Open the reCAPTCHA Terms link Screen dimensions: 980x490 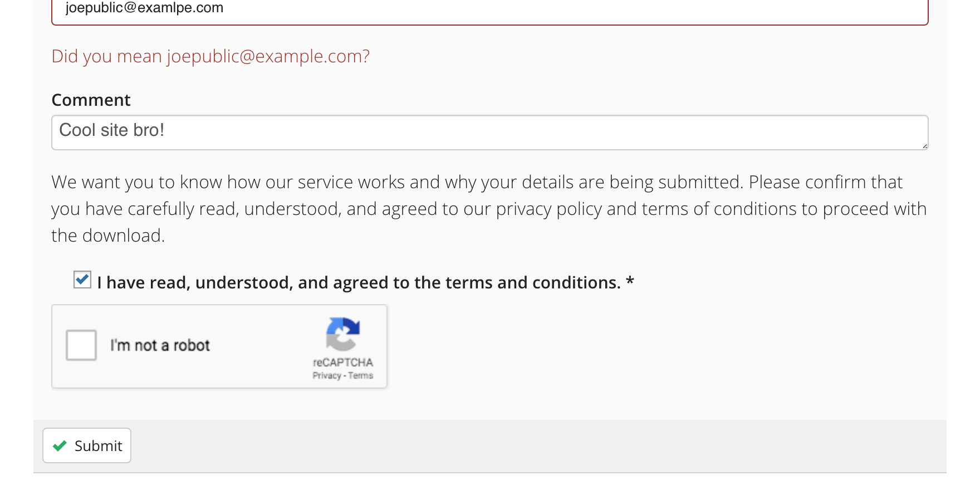tap(361, 376)
